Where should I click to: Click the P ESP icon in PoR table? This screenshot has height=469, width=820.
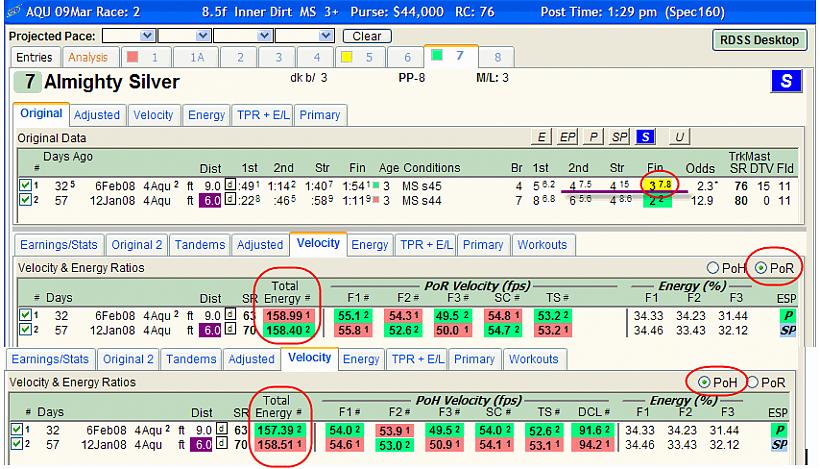tap(788, 316)
